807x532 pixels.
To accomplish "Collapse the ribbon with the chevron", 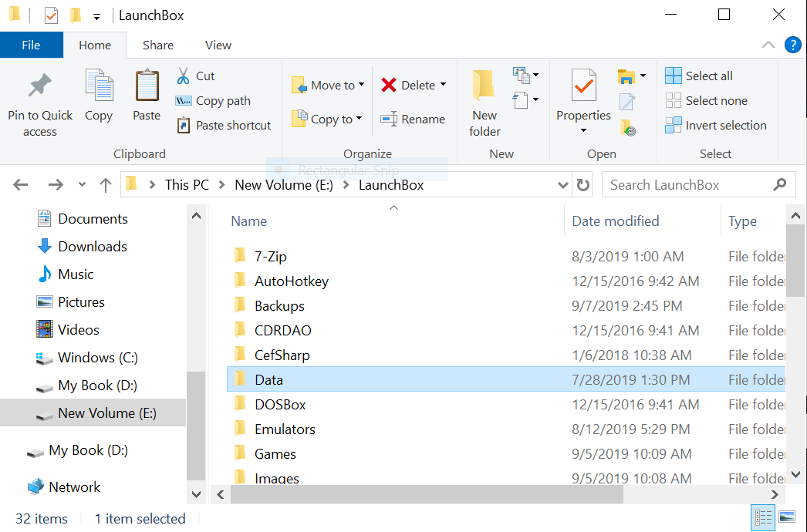I will tap(768, 45).
